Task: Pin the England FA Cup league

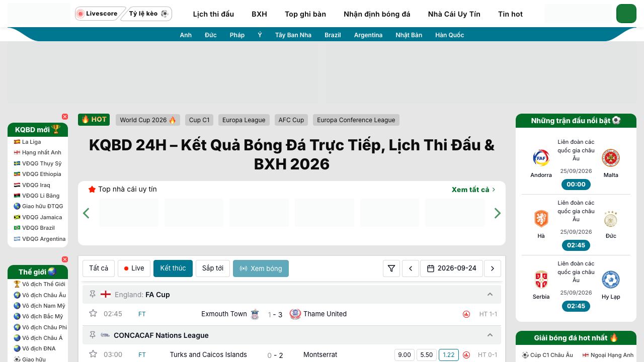Action: click(93, 294)
